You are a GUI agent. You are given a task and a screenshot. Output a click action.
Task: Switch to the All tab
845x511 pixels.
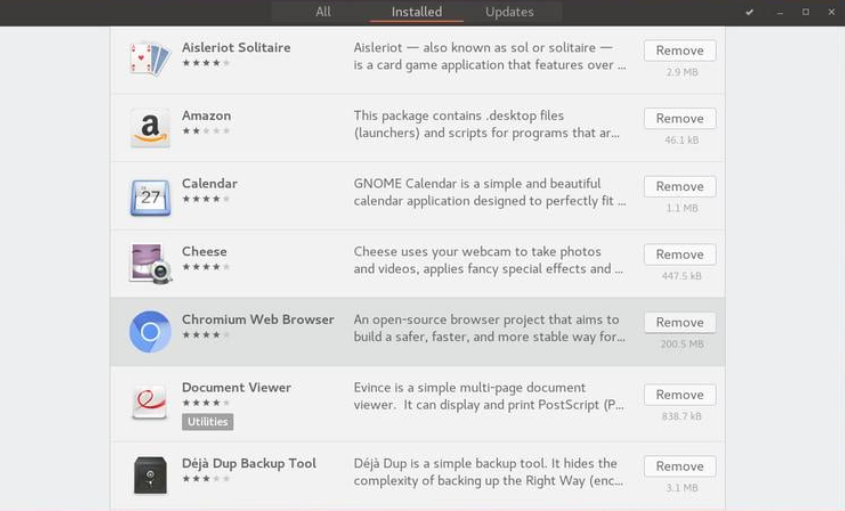pos(323,12)
